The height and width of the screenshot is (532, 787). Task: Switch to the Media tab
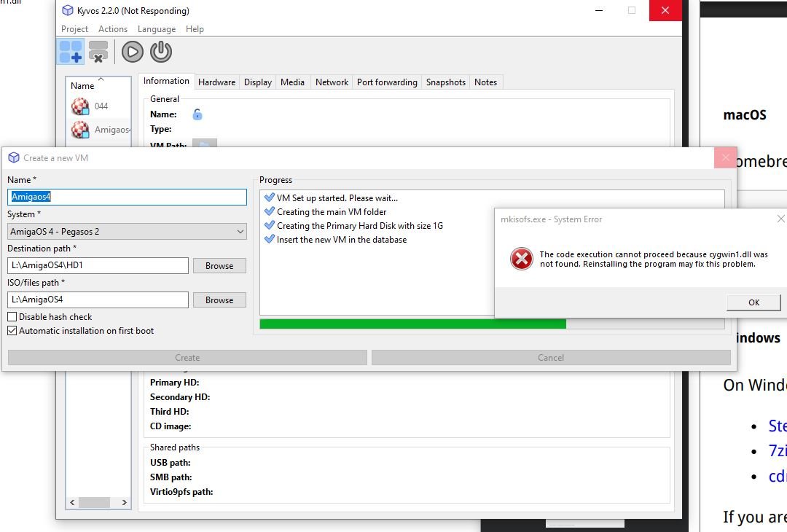point(293,82)
